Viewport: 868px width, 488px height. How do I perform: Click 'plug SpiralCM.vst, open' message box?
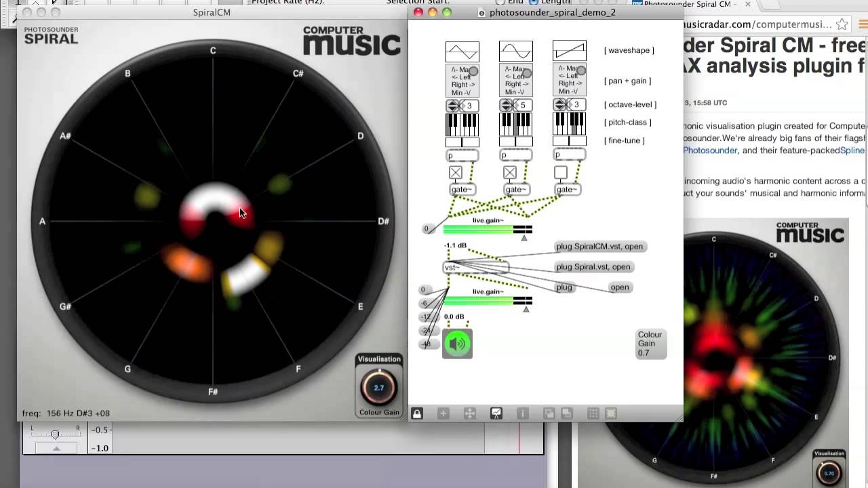point(599,247)
